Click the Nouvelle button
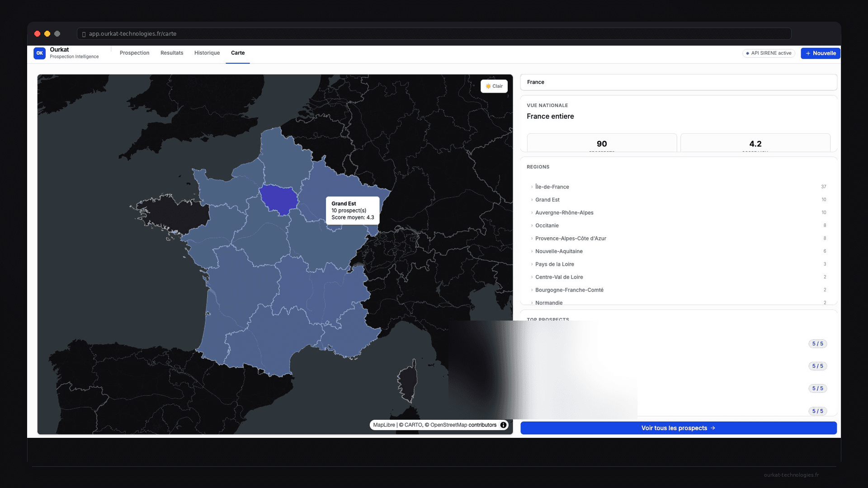Image resolution: width=868 pixels, height=488 pixels. tap(821, 53)
